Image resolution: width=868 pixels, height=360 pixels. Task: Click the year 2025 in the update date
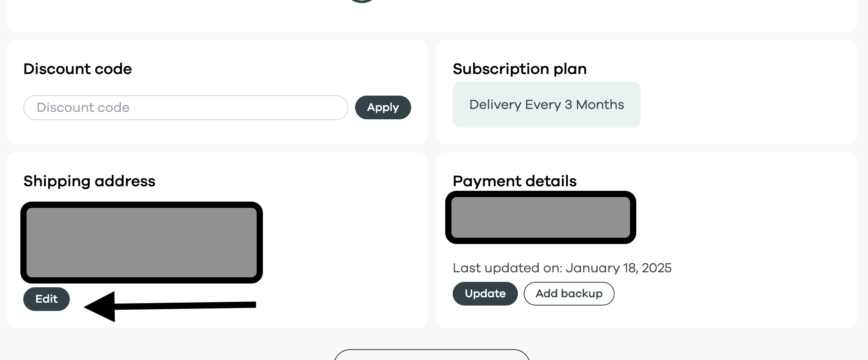click(656, 268)
